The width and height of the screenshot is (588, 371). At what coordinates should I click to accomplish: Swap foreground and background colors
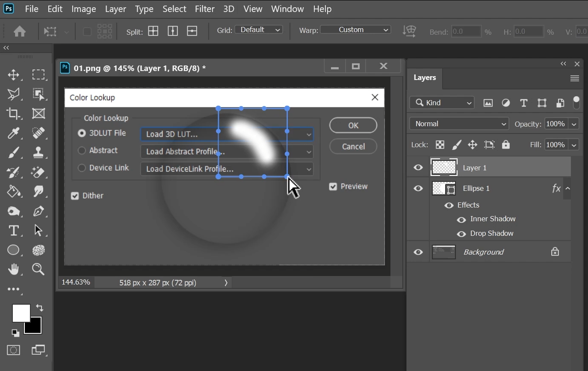(x=39, y=307)
